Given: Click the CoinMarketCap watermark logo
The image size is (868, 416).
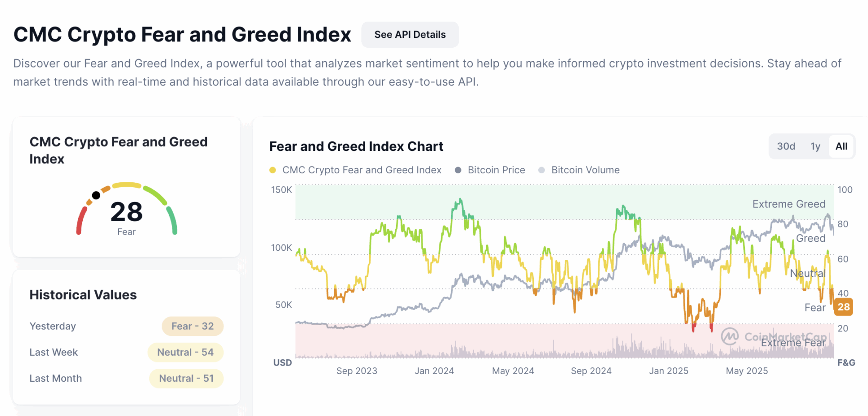Looking at the screenshot, I should click(x=730, y=336).
